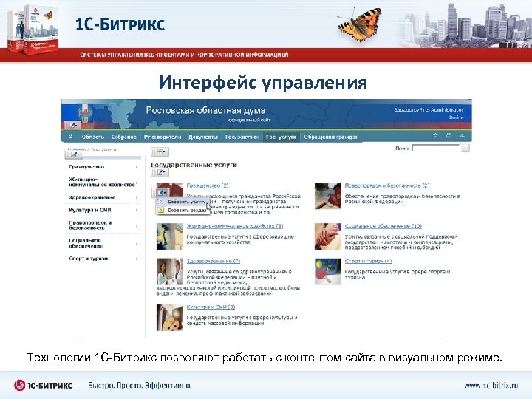Click the Гос. услуги breadcrumb text
Screen dimensions: 532x399
103,149
